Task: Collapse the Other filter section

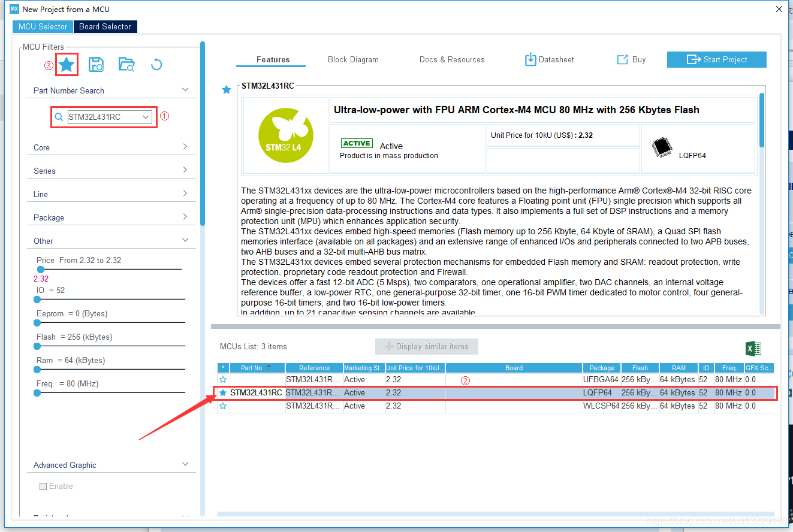Action: [185, 240]
